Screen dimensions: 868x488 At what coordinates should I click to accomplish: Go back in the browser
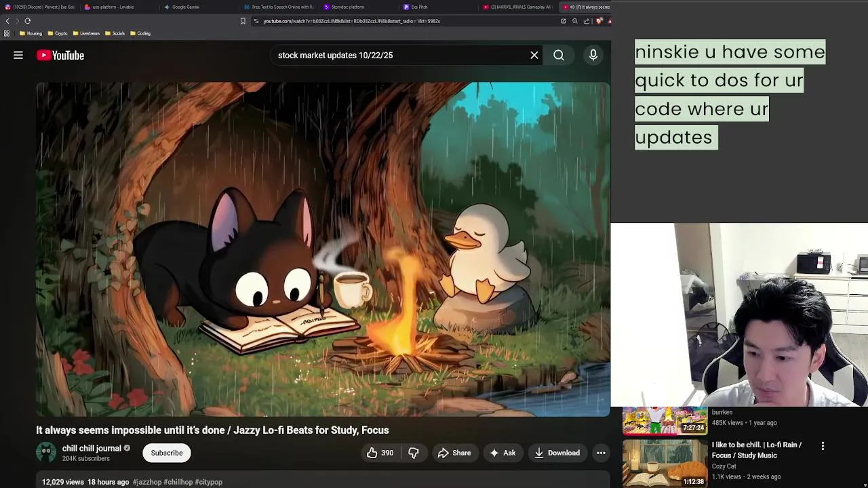7,21
